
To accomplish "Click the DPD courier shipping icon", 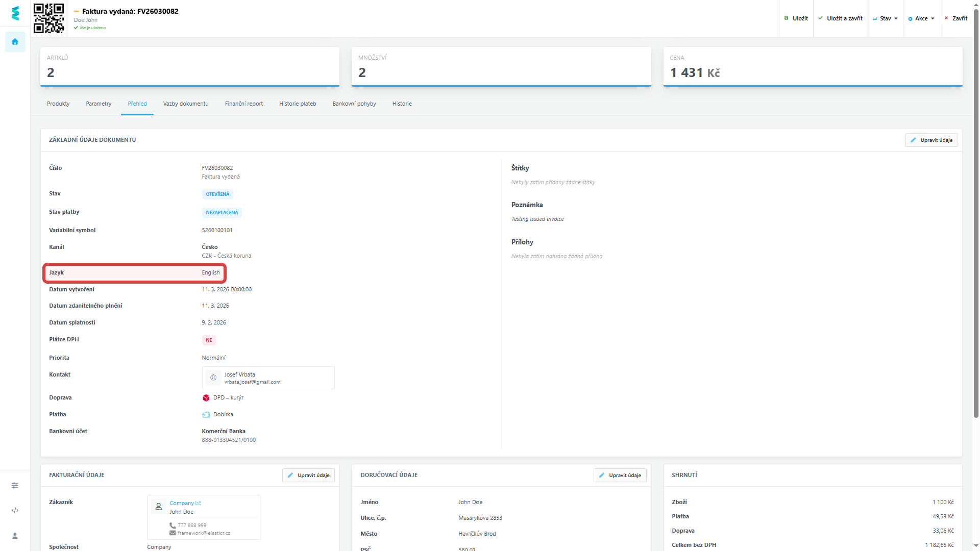I will tap(206, 398).
